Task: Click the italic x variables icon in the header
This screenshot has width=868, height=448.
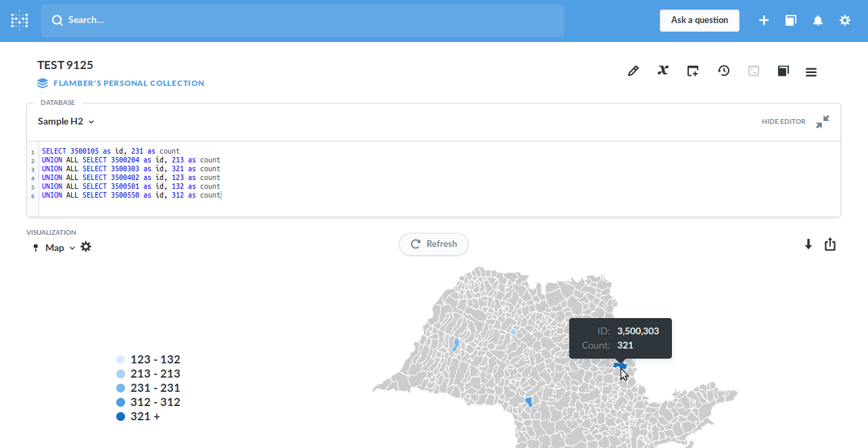Action: pos(662,70)
